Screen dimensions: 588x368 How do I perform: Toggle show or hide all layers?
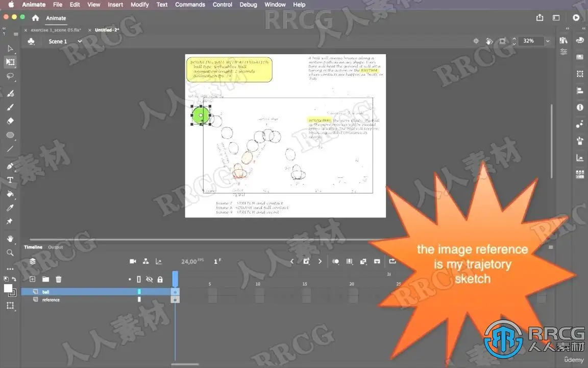pos(149,280)
